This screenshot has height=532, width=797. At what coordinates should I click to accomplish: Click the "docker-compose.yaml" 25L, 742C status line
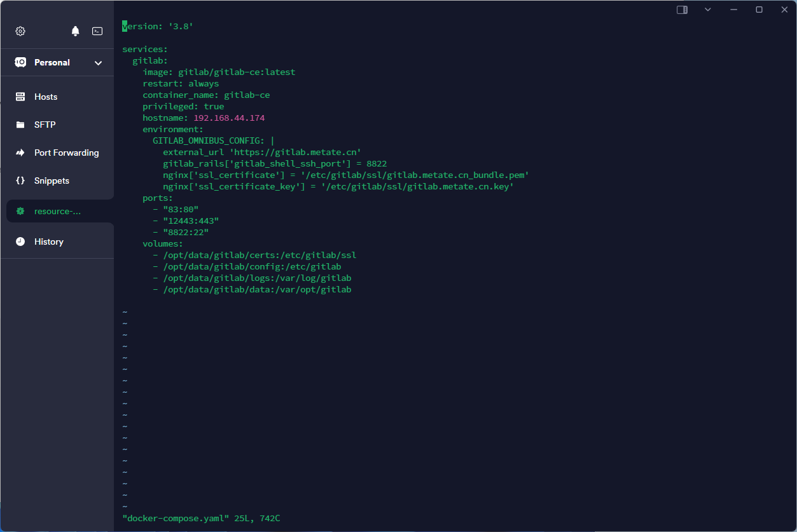click(x=201, y=518)
